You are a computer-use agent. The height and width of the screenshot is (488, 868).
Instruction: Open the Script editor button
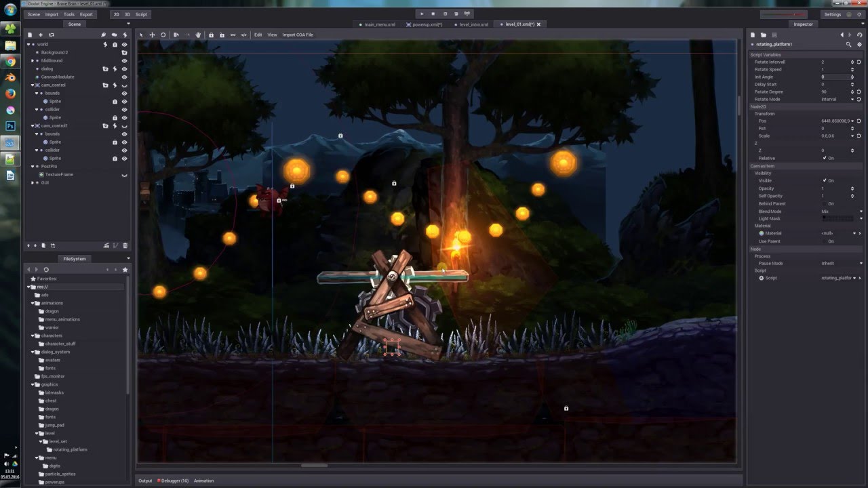point(141,14)
